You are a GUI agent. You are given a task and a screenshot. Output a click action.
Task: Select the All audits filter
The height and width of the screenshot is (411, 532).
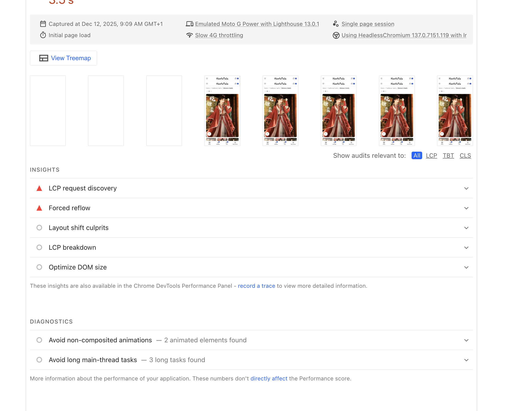[x=417, y=155]
